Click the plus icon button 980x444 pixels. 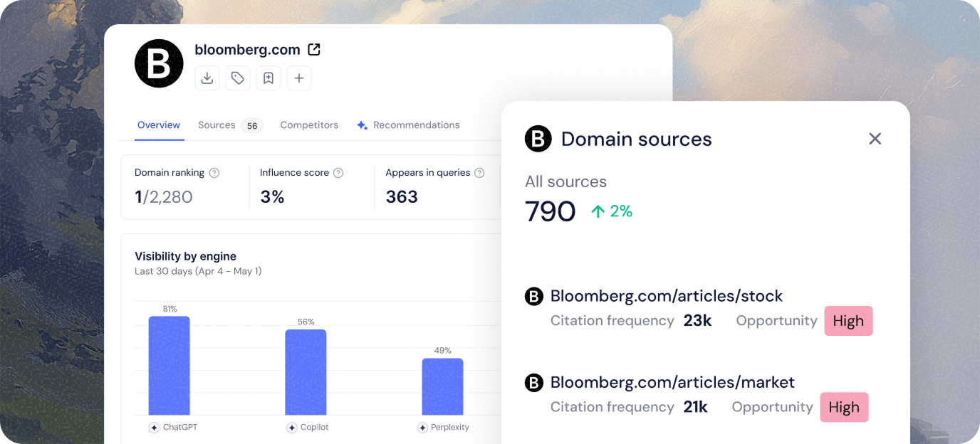[x=299, y=78]
